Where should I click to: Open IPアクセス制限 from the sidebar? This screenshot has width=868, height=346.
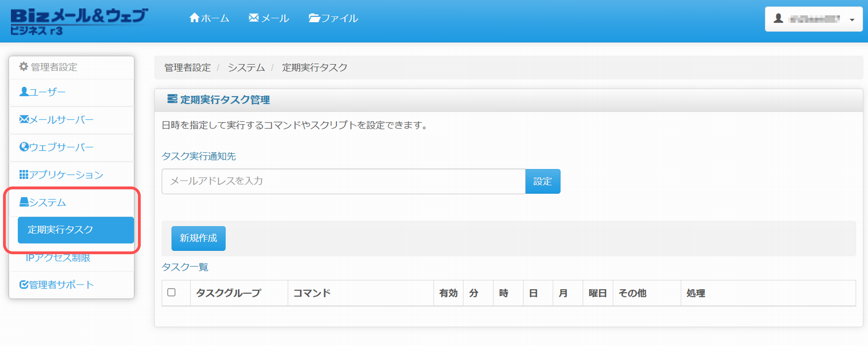tap(58, 258)
